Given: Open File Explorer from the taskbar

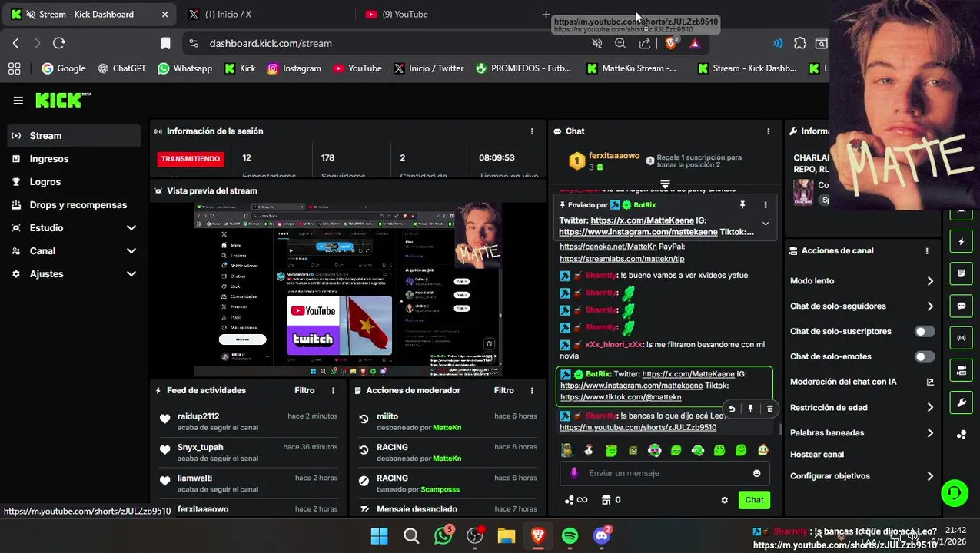Looking at the screenshot, I should [x=506, y=535].
